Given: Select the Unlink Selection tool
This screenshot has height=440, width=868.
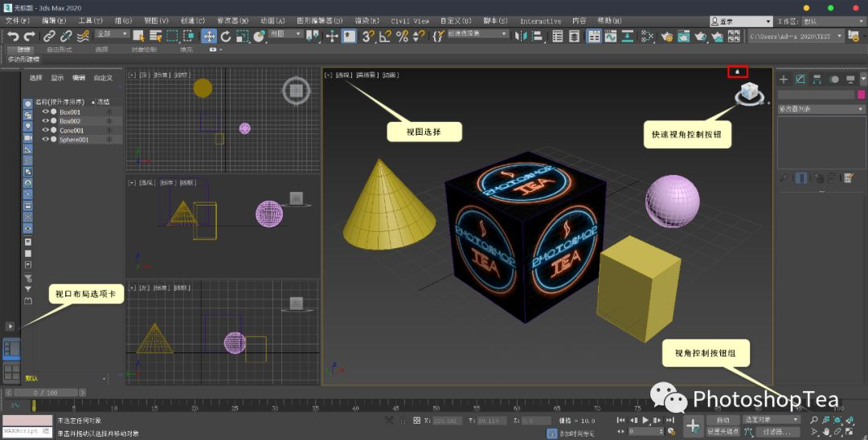Looking at the screenshot, I should tap(67, 36).
